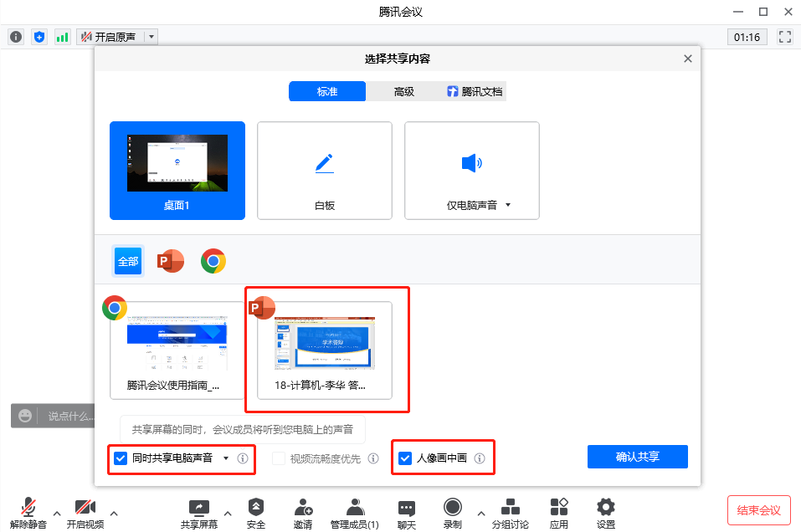Open 分组讨论 breakout rooms
This screenshot has width=801, height=532.
tap(511, 513)
